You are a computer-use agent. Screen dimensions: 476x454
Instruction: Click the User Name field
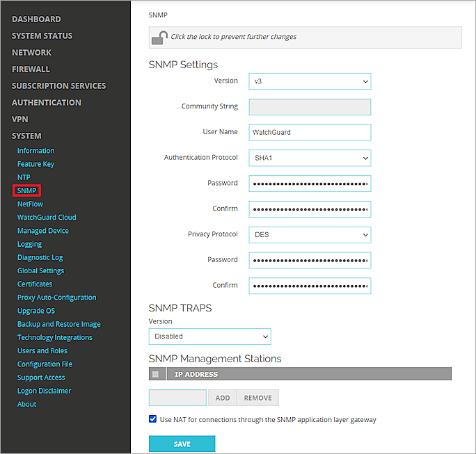(x=309, y=132)
